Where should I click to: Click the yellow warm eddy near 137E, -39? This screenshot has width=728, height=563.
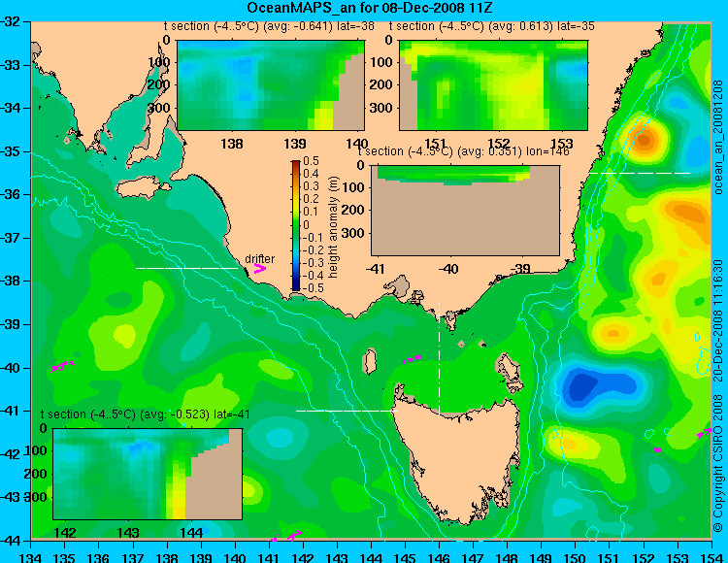click(124, 335)
